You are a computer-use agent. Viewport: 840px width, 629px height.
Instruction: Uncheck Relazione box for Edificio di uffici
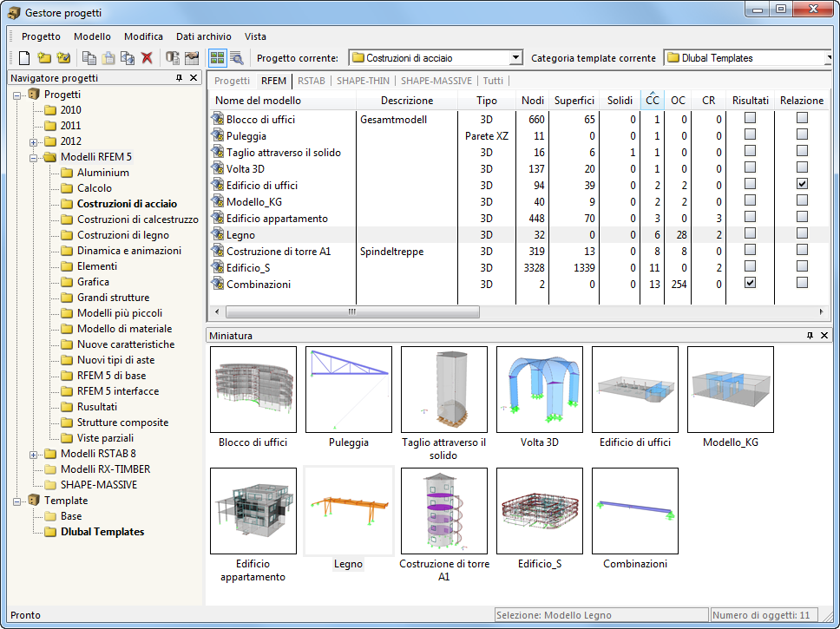point(802,184)
